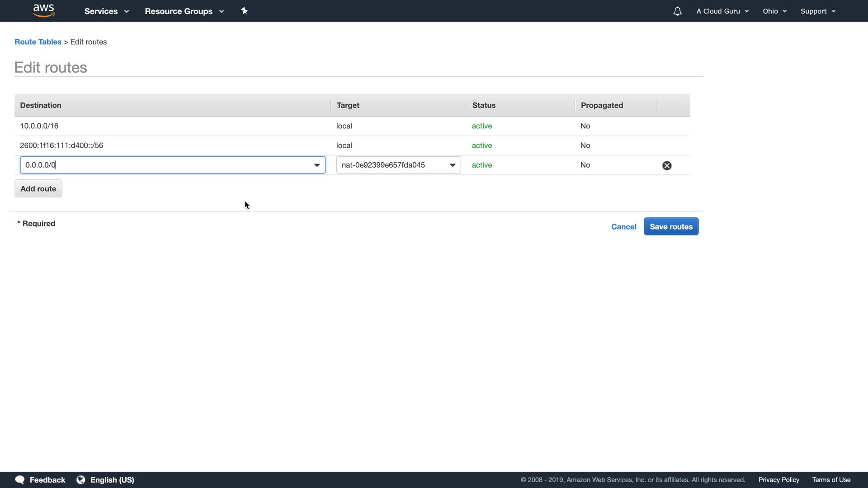
Task: Click the pin shortcuts icon in navbar
Action: pos(245,11)
